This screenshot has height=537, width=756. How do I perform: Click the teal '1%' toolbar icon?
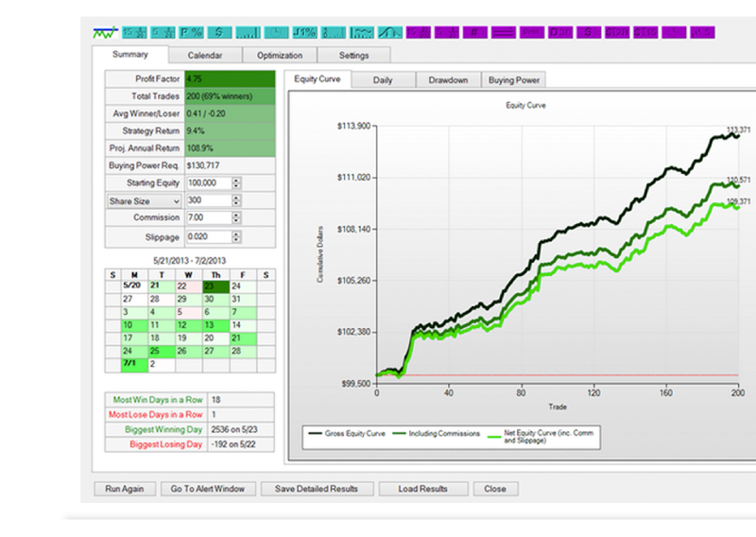[x=303, y=32]
